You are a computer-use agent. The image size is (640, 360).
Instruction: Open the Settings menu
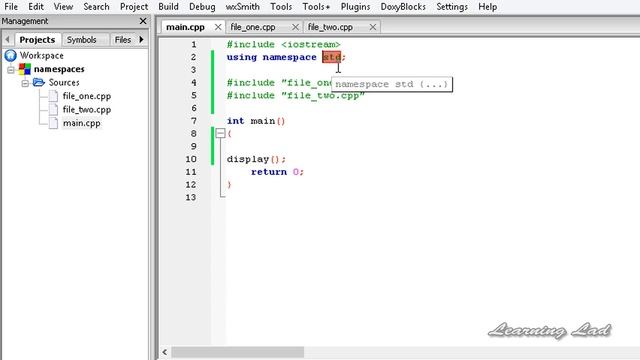click(452, 7)
